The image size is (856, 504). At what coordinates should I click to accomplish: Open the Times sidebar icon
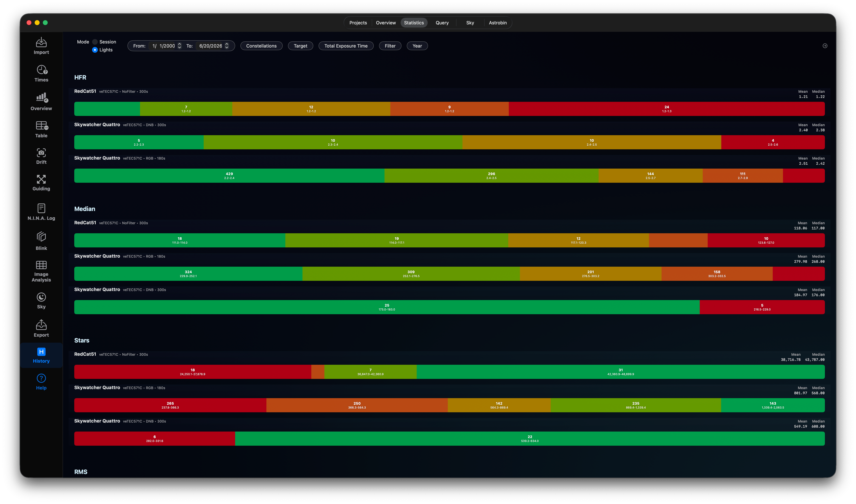point(41,74)
